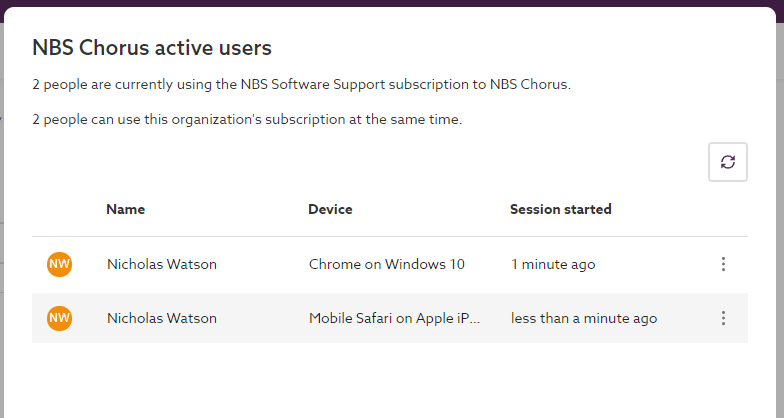Click the "NBS Chorus active users" dialog title
Image resolution: width=784 pixels, height=418 pixels.
(152, 47)
